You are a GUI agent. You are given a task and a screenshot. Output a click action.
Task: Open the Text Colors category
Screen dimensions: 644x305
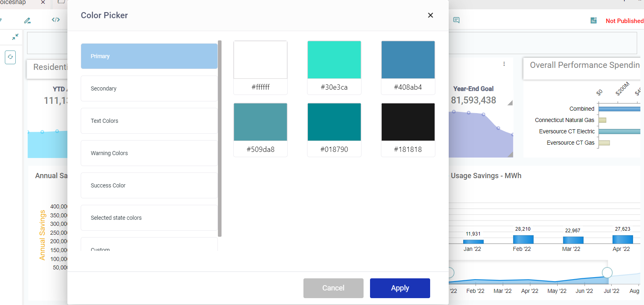(x=149, y=121)
